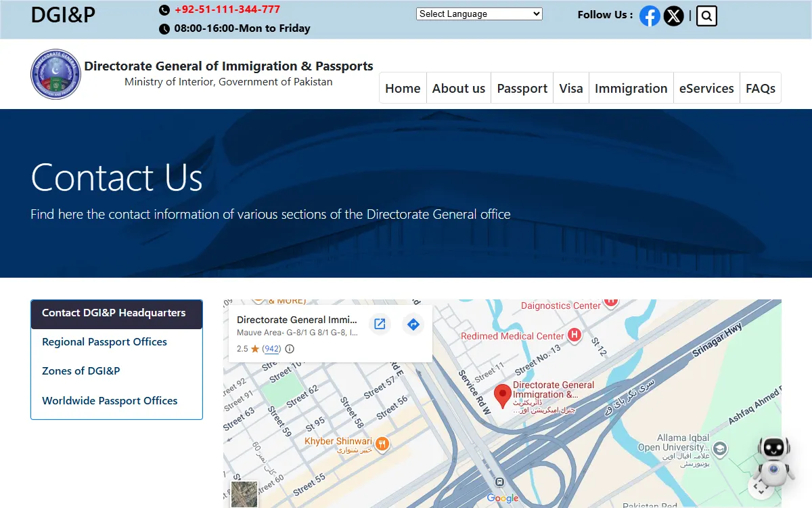Go to the Home menu

coord(403,88)
